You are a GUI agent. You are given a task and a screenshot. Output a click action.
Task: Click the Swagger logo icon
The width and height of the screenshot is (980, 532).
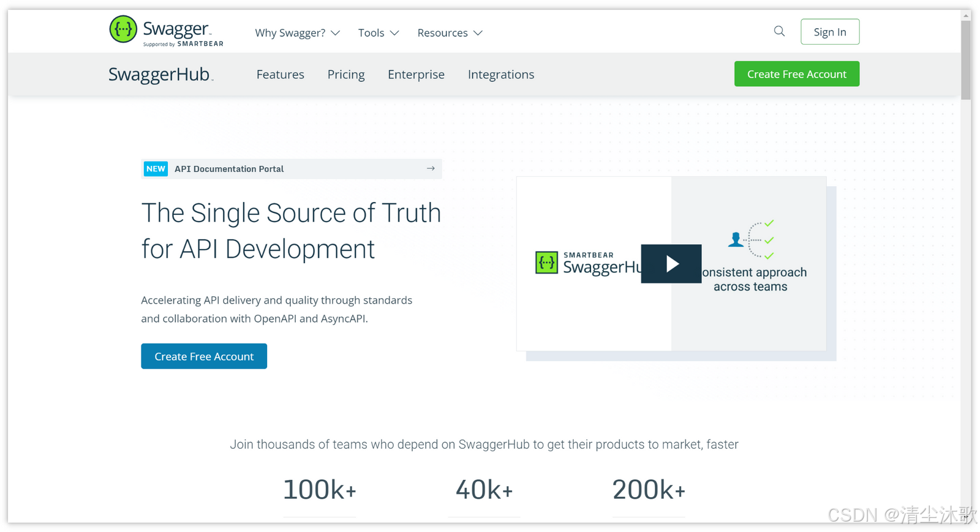tap(123, 29)
